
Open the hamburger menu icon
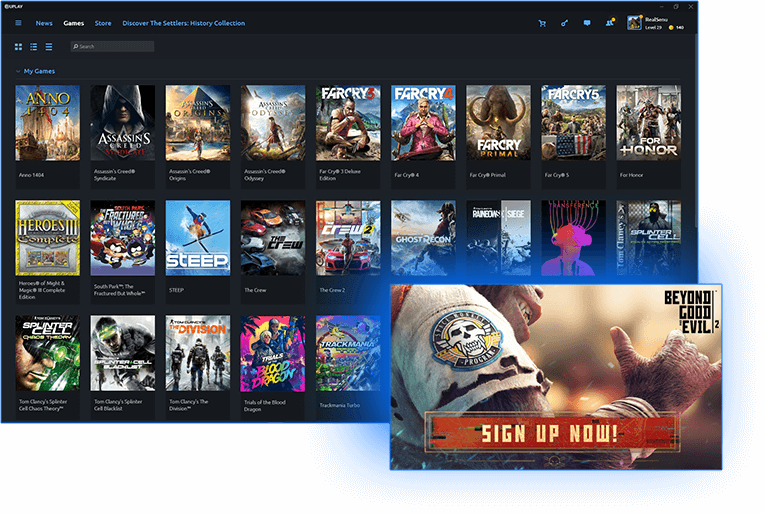click(x=19, y=23)
